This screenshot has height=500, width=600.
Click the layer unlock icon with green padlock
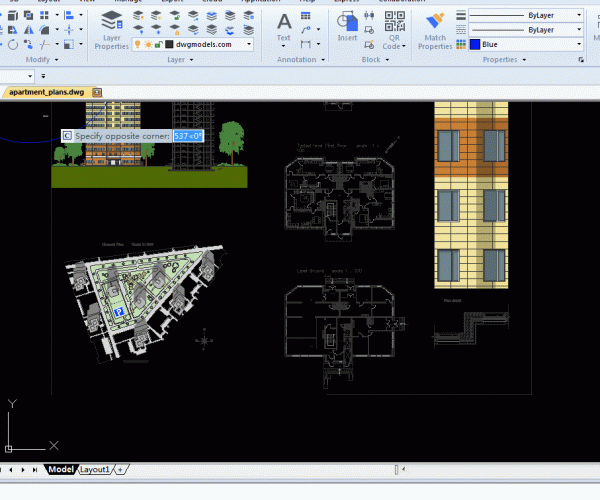coord(175,15)
